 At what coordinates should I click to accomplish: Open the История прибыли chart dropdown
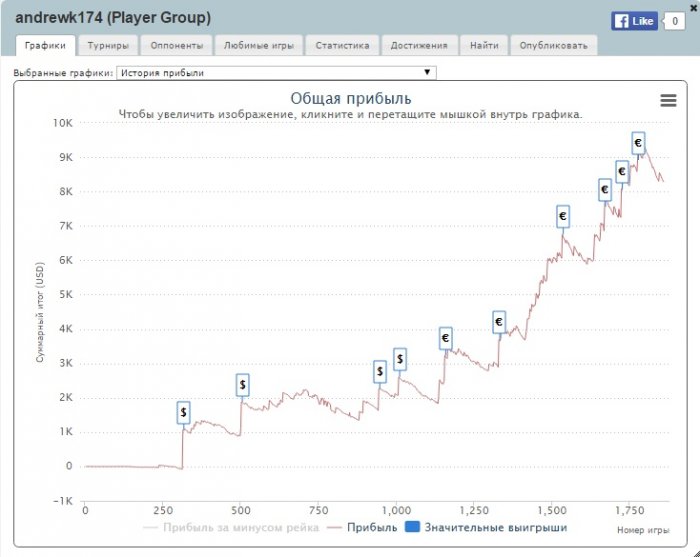pos(276,73)
